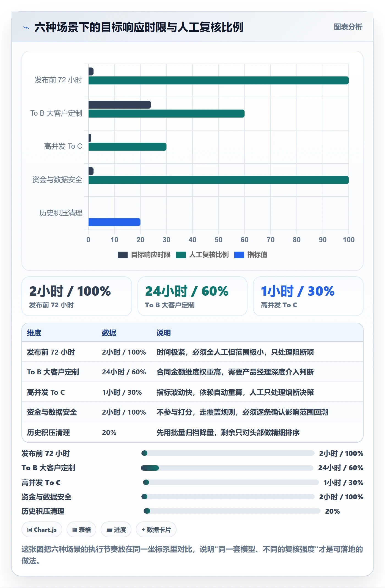This screenshot has height=588, width=385.
Task: Click the green chart bar for 发布前 72 小时
Action: (219, 80)
